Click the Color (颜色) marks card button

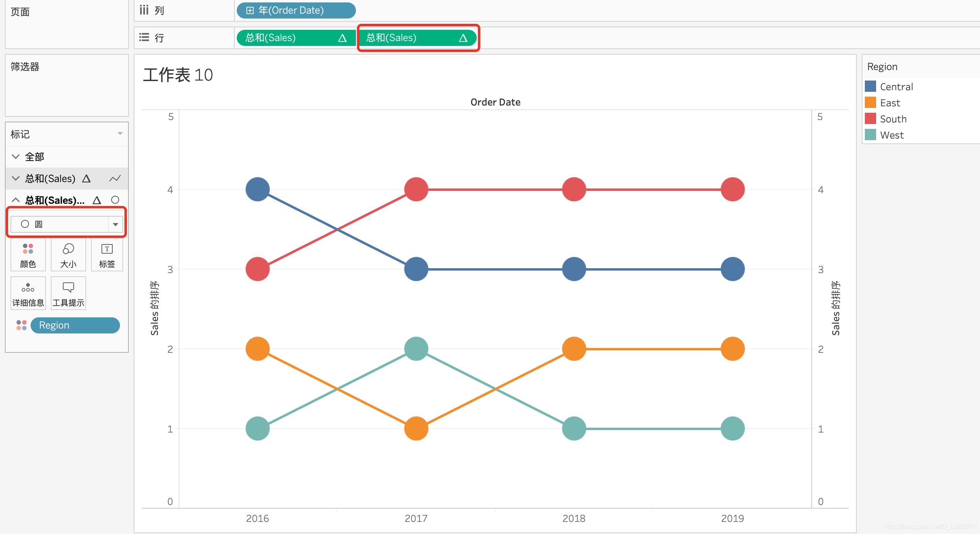(x=28, y=255)
